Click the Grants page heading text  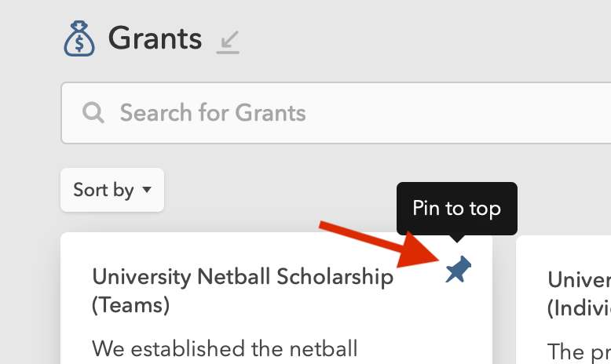click(155, 38)
